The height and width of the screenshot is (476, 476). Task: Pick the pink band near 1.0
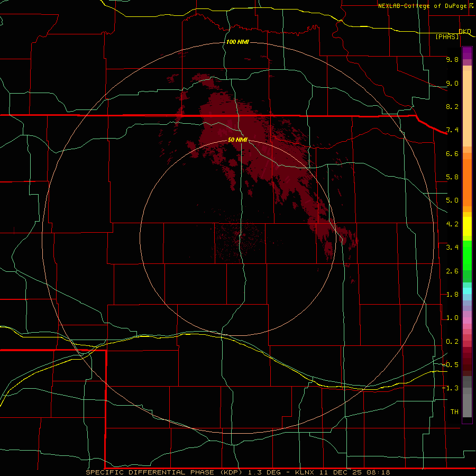point(467,321)
